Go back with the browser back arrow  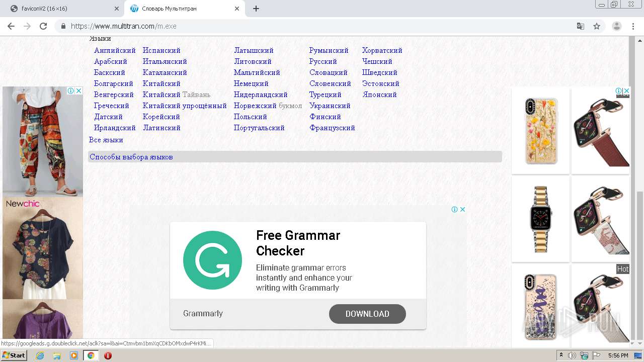pyautogui.click(x=11, y=26)
